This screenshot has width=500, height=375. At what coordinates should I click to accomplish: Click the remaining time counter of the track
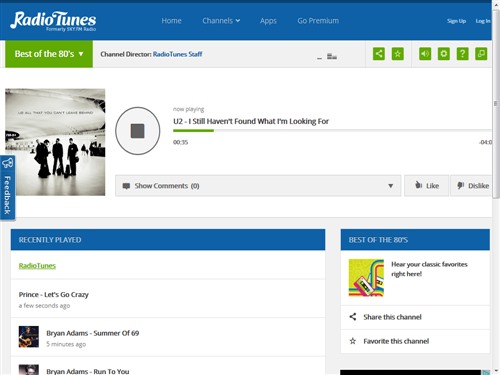485,142
